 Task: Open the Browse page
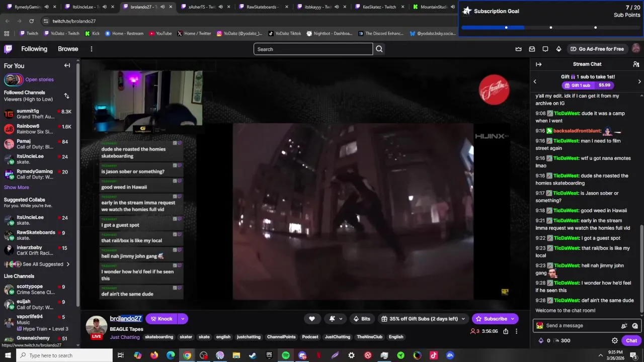click(68, 49)
